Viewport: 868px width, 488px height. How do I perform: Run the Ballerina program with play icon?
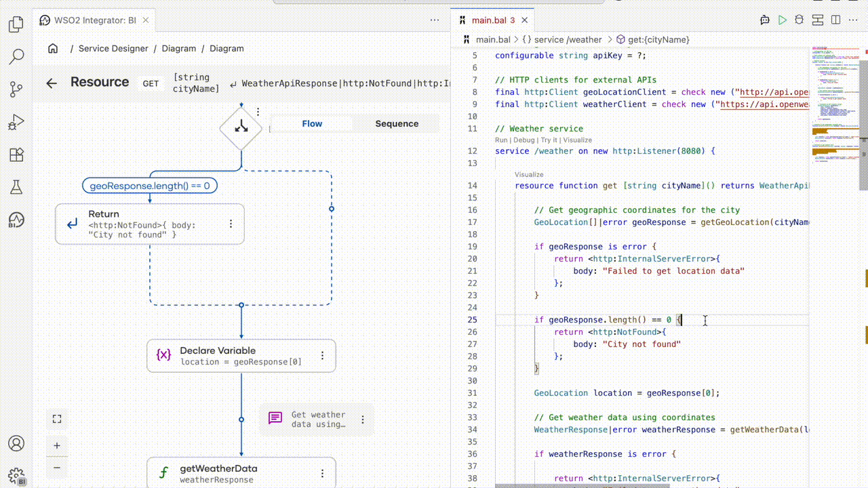click(x=783, y=20)
